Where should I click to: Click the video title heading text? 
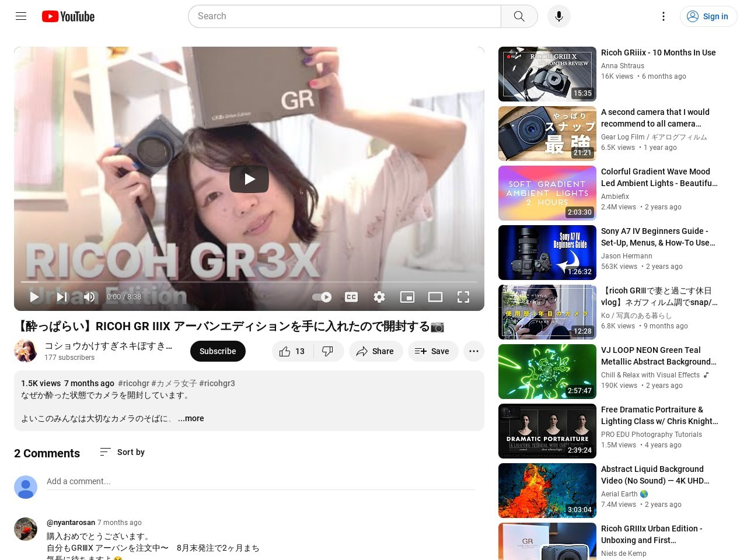click(230, 327)
